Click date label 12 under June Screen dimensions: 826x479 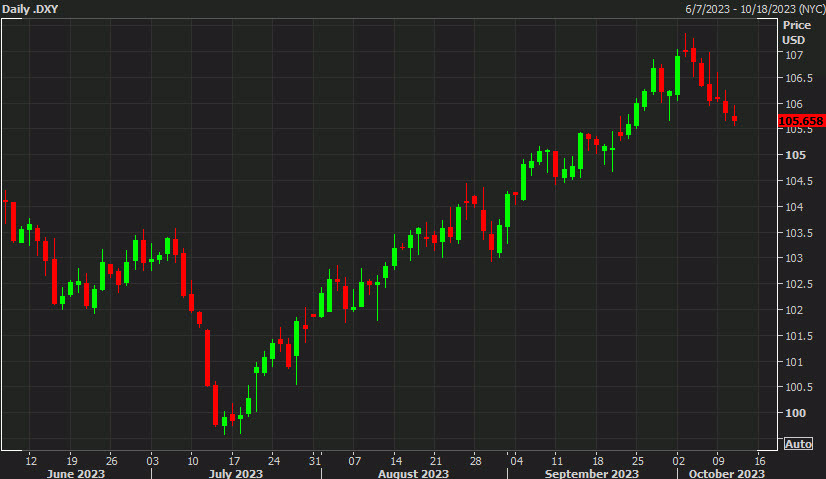point(31,461)
